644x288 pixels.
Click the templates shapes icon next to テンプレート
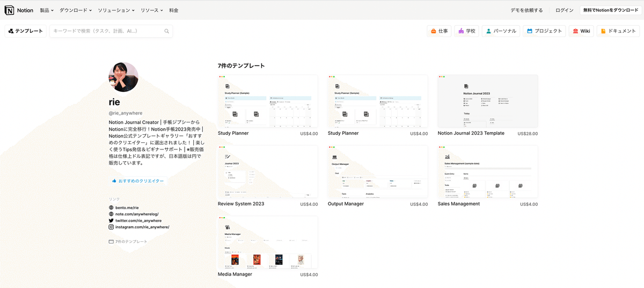click(x=11, y=31)
